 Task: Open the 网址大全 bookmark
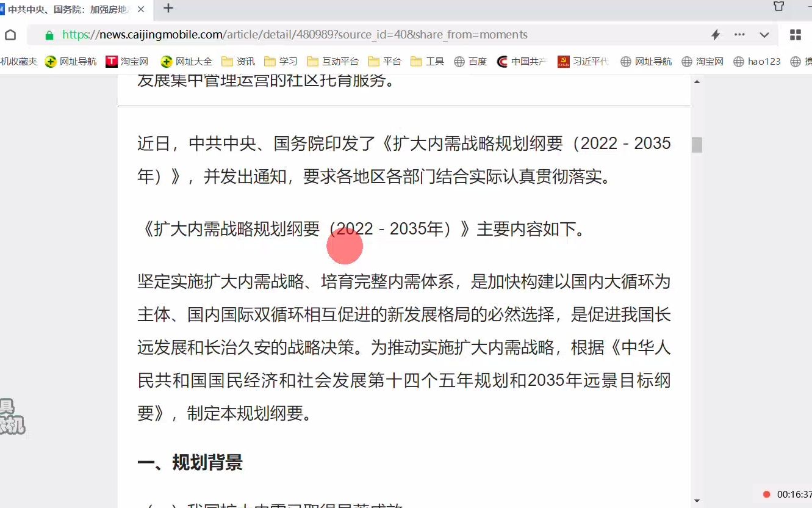coord(187,61)
